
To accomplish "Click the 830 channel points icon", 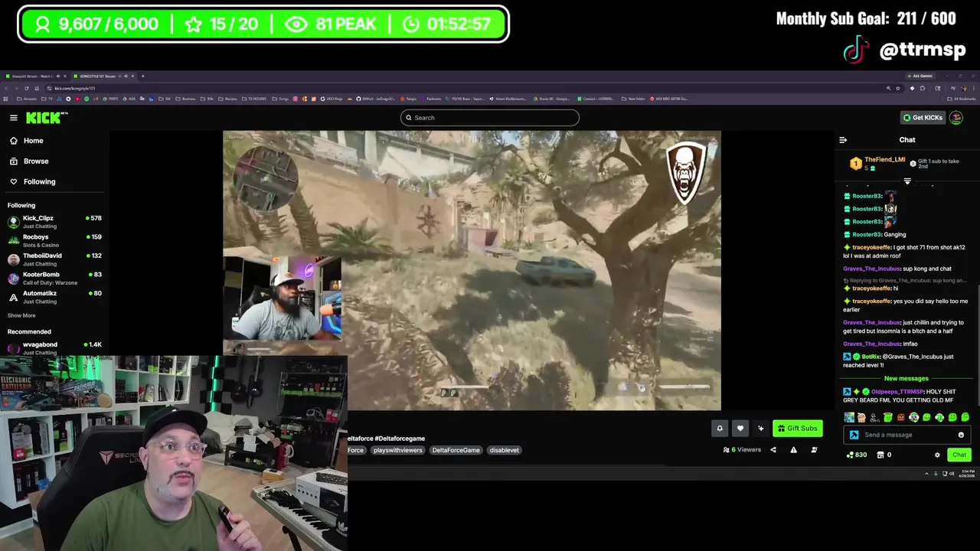I will (850, 455).
